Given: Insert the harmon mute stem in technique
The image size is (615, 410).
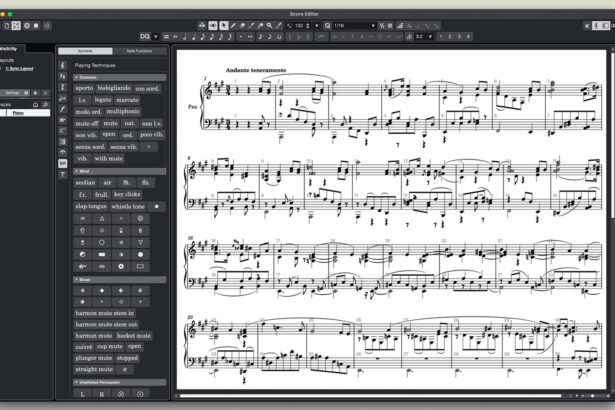Looking at the screenshot, I should click(105, 313).
